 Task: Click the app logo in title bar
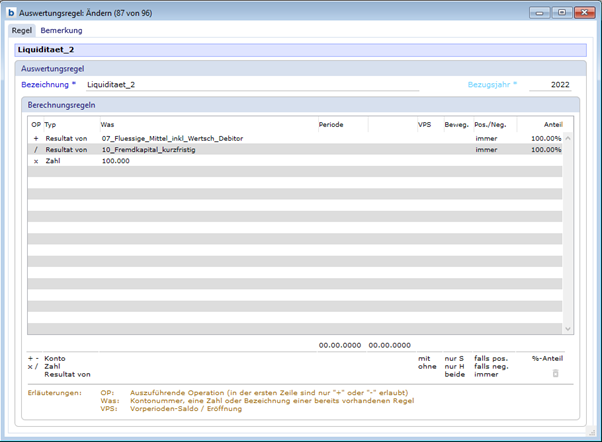pos(10,12)
